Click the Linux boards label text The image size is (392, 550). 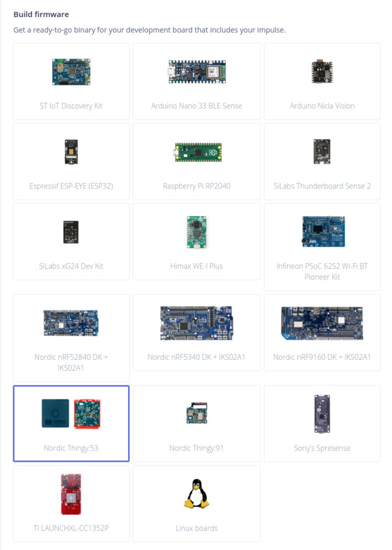point(197,528)
